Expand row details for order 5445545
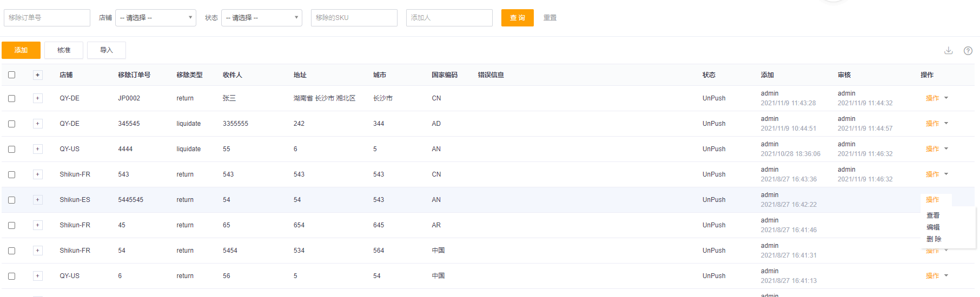The image size is (980, 297). (37, 200)
